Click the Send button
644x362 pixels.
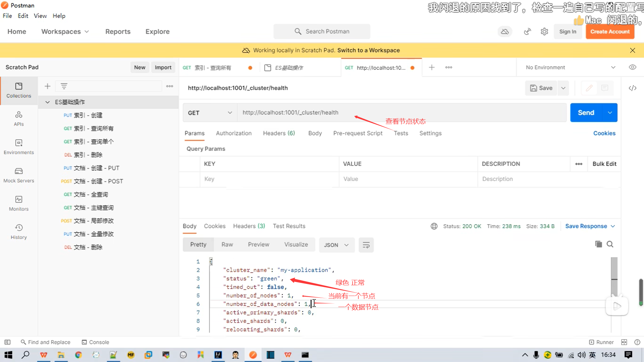click(586, 113)
